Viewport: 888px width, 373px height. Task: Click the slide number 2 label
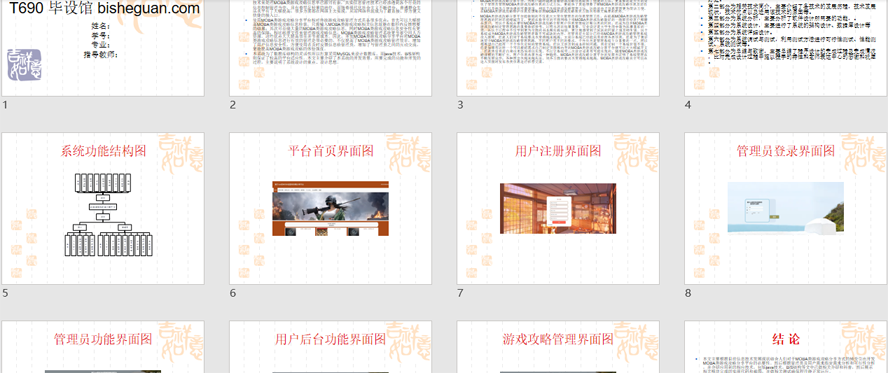[x=233, y=105]
